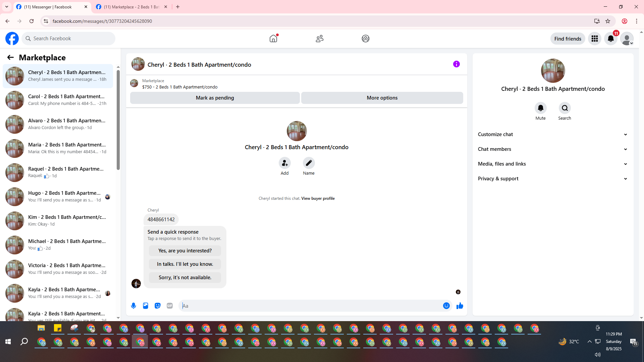Open Facebook notifications bell
644x362 pixels.
pyautogui.click(x=610, y=39)
